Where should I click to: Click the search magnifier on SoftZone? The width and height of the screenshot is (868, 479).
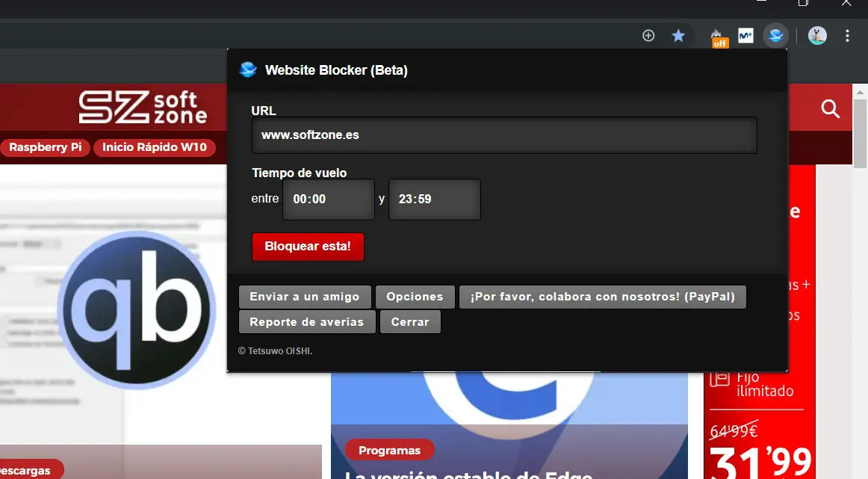tap(830, 108)
